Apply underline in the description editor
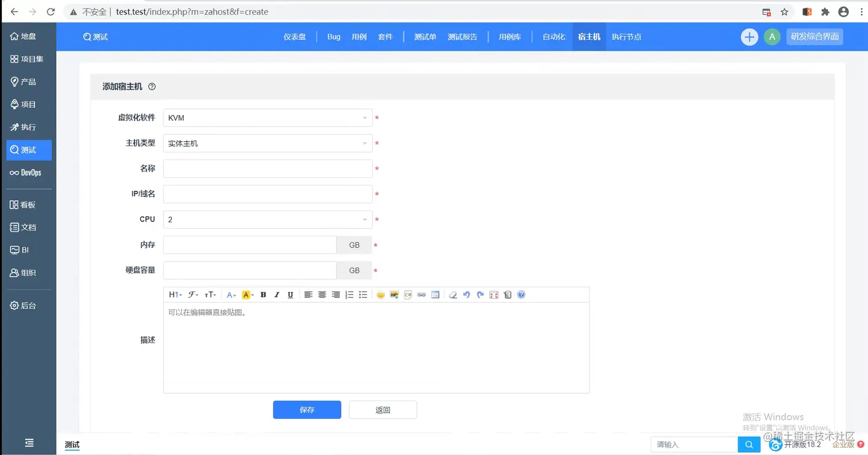The height and width of the screenshot is (455, 868). click(x=290, y=295)
